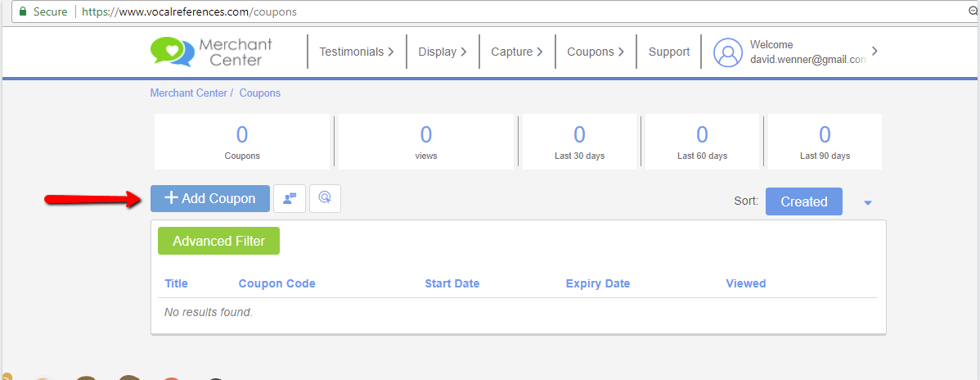Click the green secure padlock icon

(23, 11)
